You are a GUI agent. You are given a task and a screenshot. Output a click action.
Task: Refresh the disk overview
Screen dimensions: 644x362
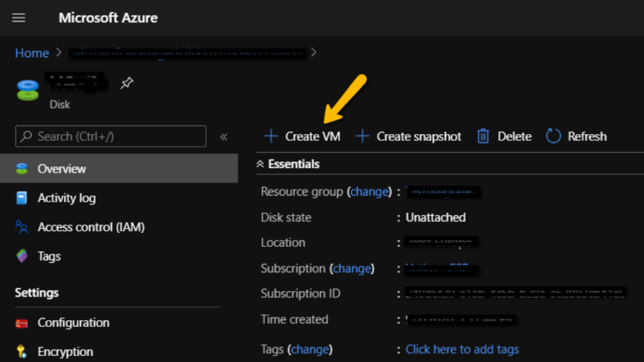(x=577, y=137)
